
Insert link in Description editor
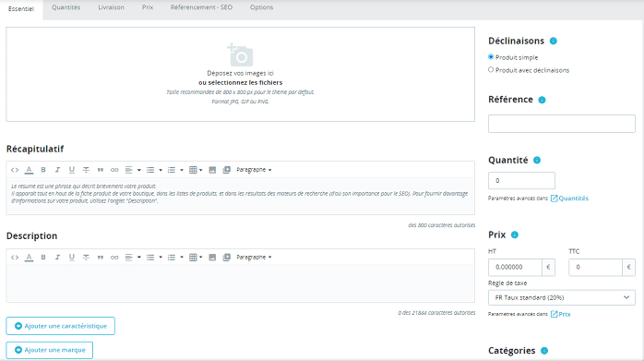coord(114,258)
